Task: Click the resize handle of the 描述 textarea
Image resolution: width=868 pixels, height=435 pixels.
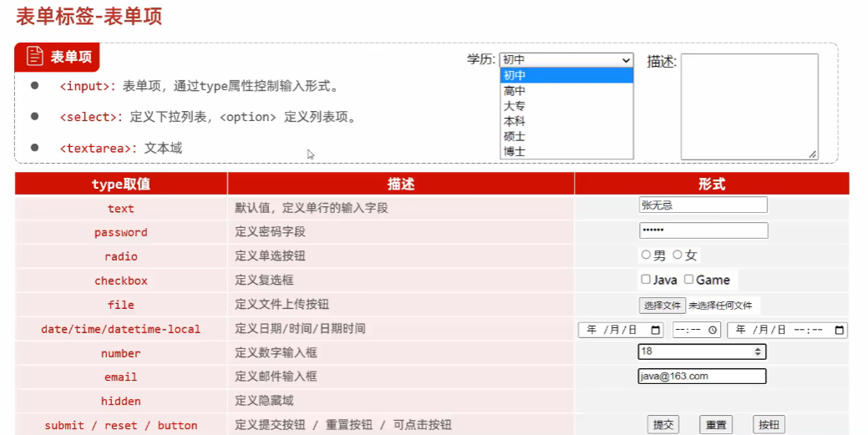Action: click(x=812, y=154)
